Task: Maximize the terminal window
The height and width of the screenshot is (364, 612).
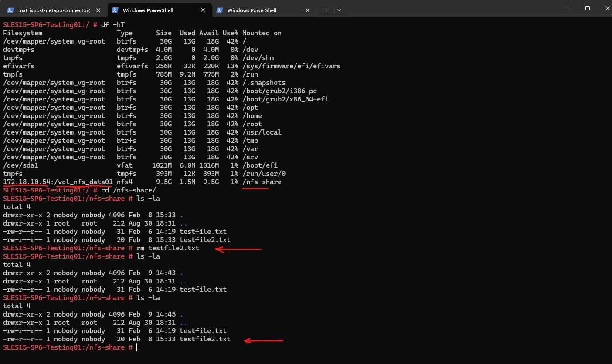Action: [x=587, y=8]
